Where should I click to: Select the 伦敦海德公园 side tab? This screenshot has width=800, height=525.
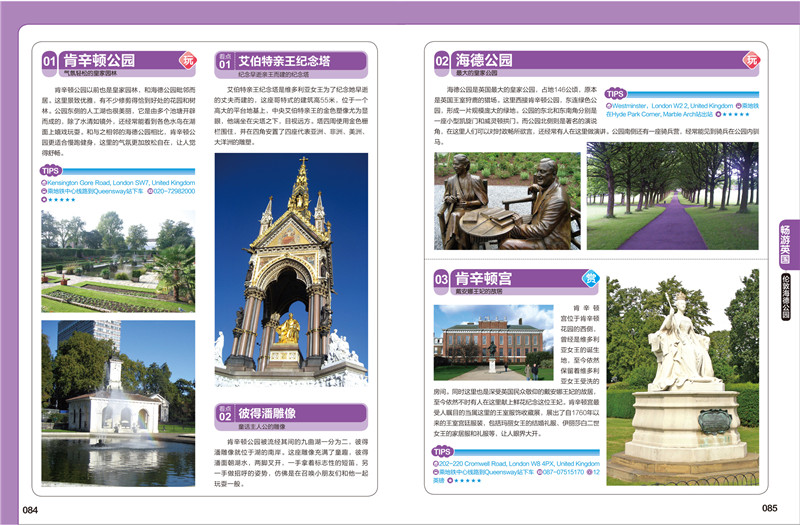pyautogui.click(x=786, y=297)
